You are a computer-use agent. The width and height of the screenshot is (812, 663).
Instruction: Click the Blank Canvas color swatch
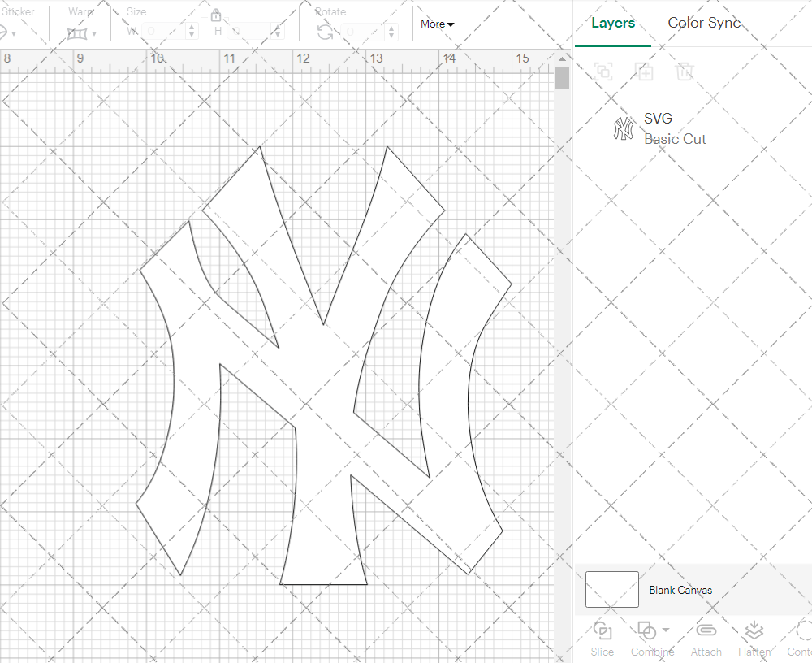tap(611, 589)
